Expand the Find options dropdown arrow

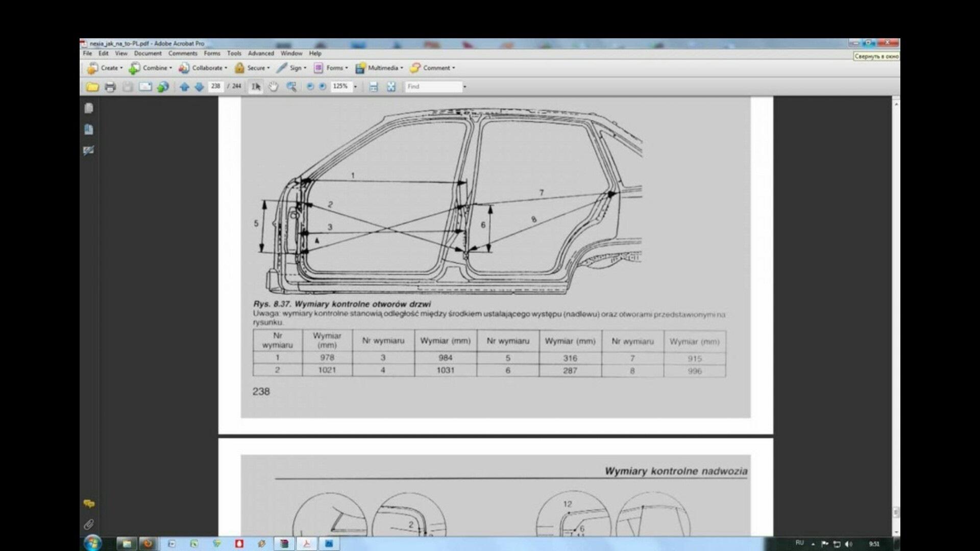[x=464, y=87]
